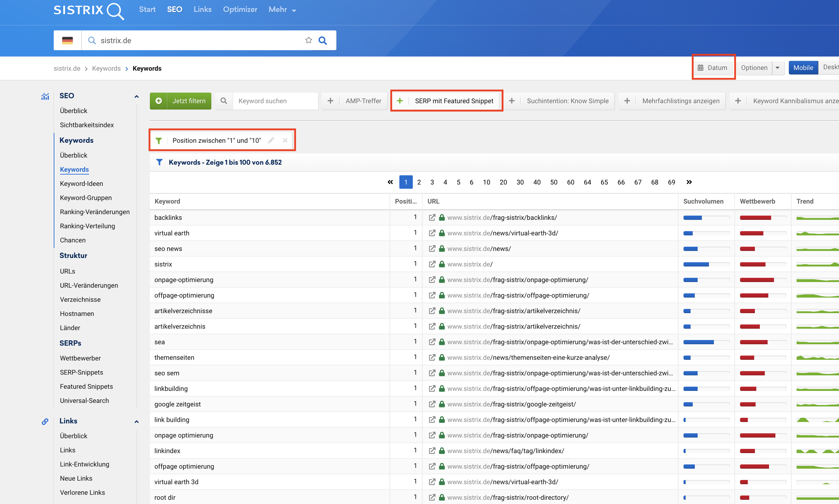
Task: Sort by the Keyword column header
Action: pos(167,201)
